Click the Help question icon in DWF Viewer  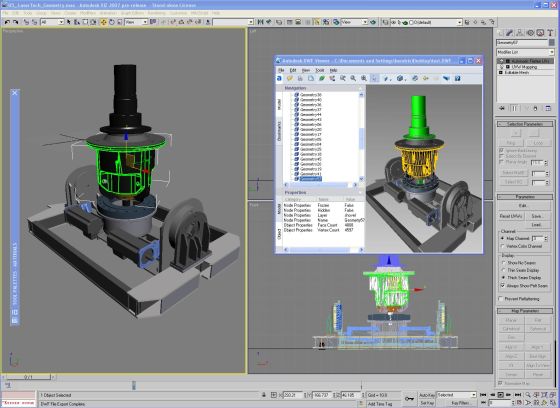click(x=458, y=78)
